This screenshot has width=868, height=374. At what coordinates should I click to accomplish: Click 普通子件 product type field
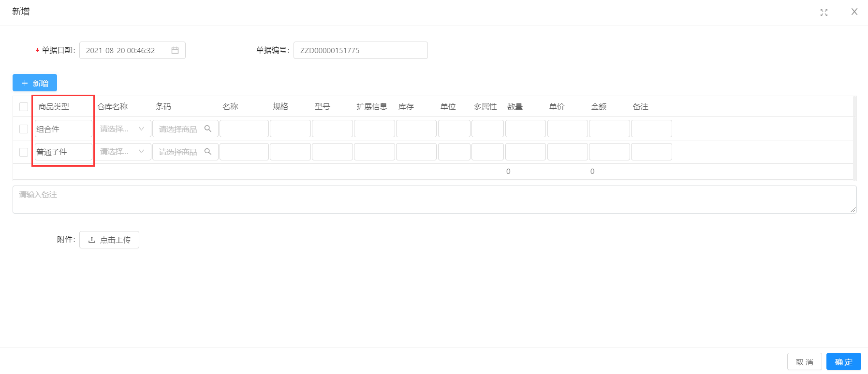click(63, 152)
